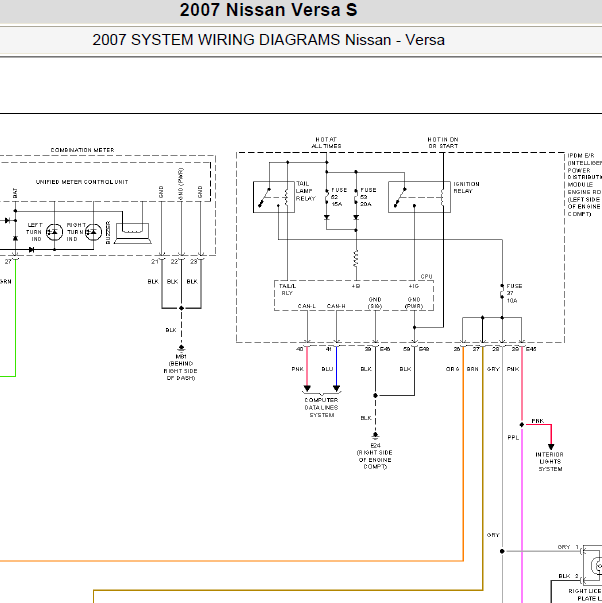
Task: Click the diode symbol below Fuse 52
Action: pyautogui.click(x=327, y=218)
